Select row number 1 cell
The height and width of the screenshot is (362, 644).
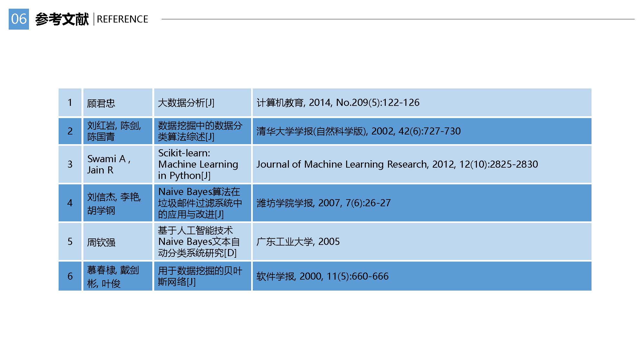point(70,102)
